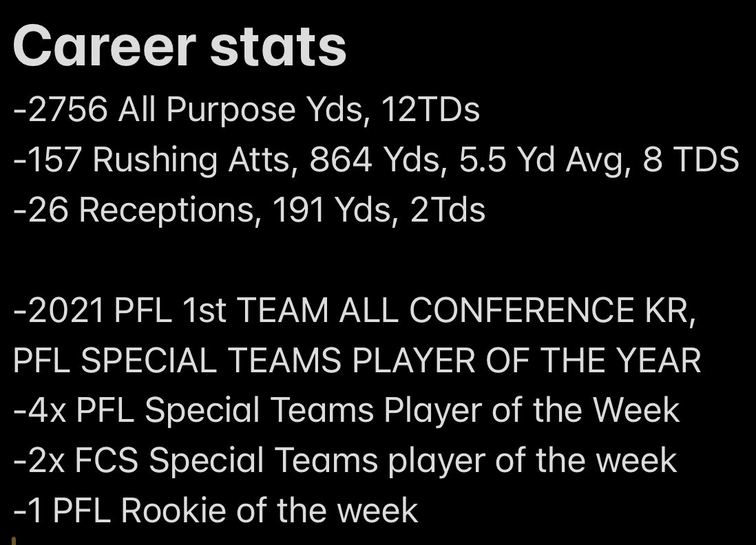Select the 2756 All Purpose Yds line
This screenshot has width=756, height=545.
[x=246, y=110]
